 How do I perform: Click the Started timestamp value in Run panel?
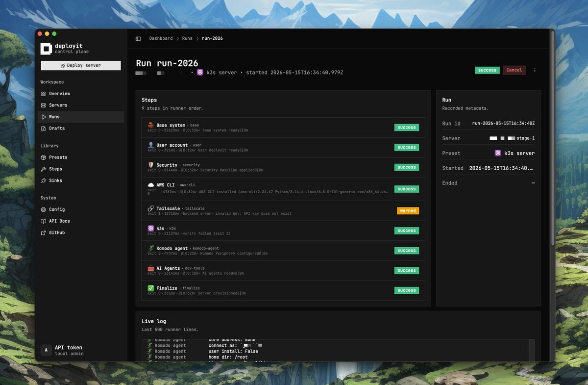coord(502,168)
